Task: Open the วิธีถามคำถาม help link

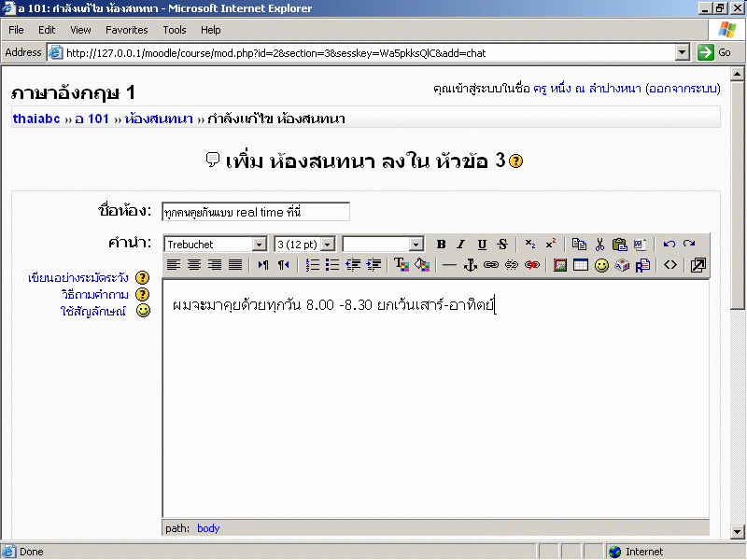Action: [x=95, y=294]
